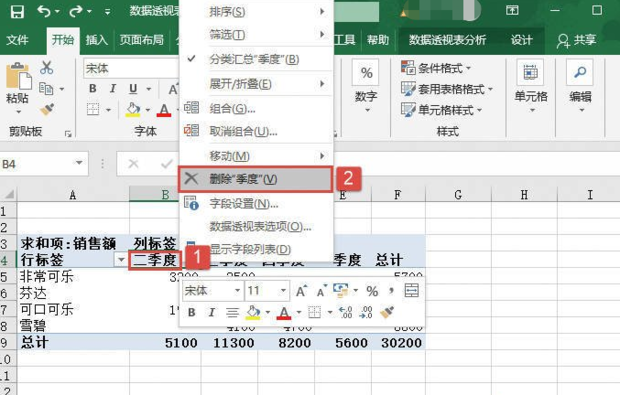Open the 展开/折叠(E) submenu
Viewport: 620px width, 395px height.
pyautogui.click(x=256, y=83)
